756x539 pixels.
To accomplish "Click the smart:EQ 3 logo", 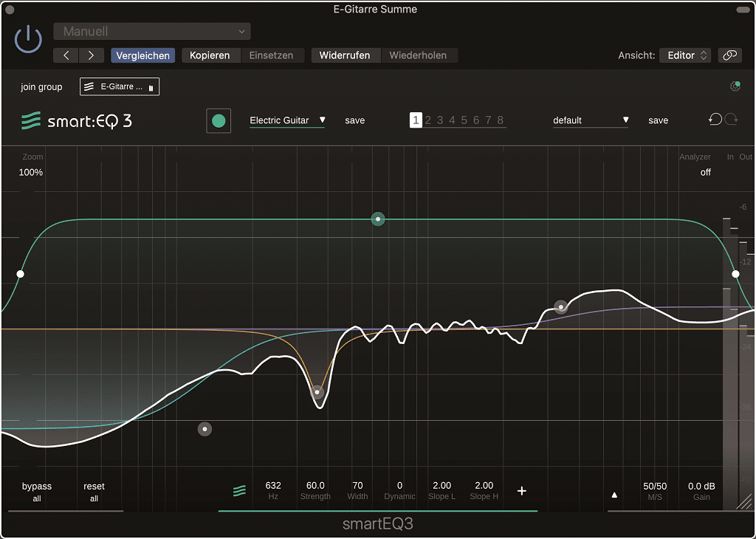I will [77, 120].
